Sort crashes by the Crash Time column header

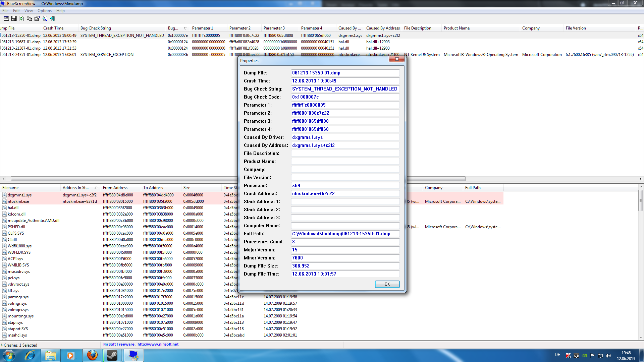pos(53,28)
